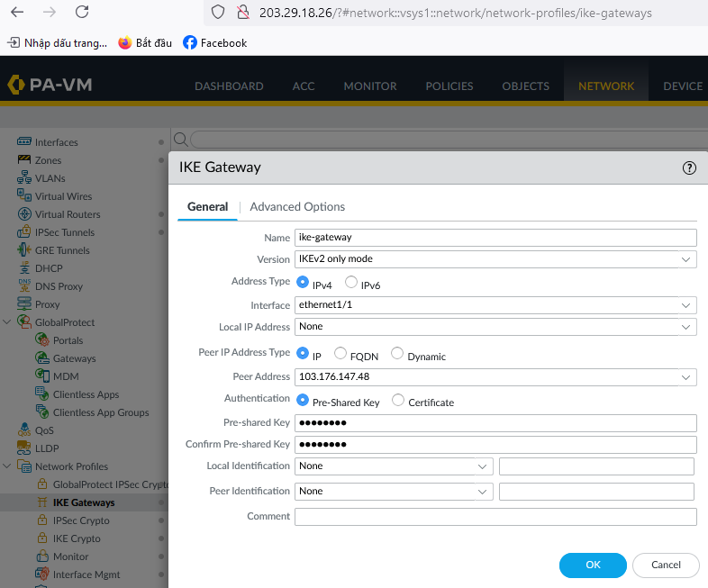Click OK to save the gateway
This screenshot has height=588, width=708.
(592, 565)
